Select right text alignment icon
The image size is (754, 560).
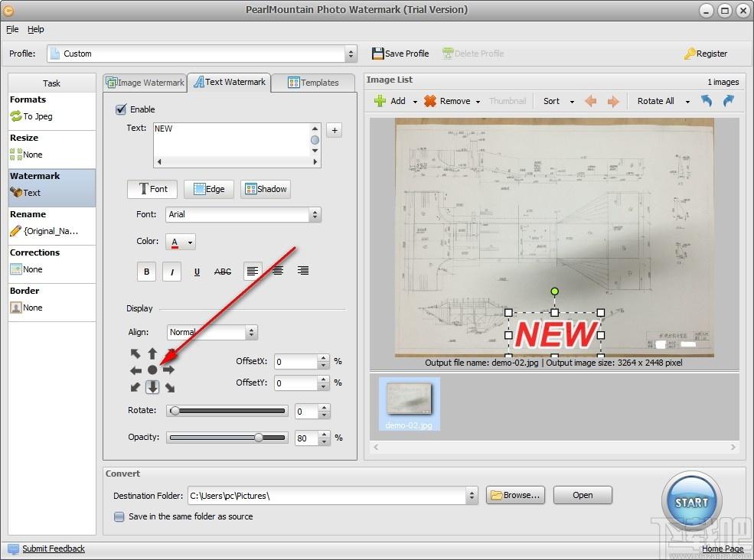click(x=303, y=271)
